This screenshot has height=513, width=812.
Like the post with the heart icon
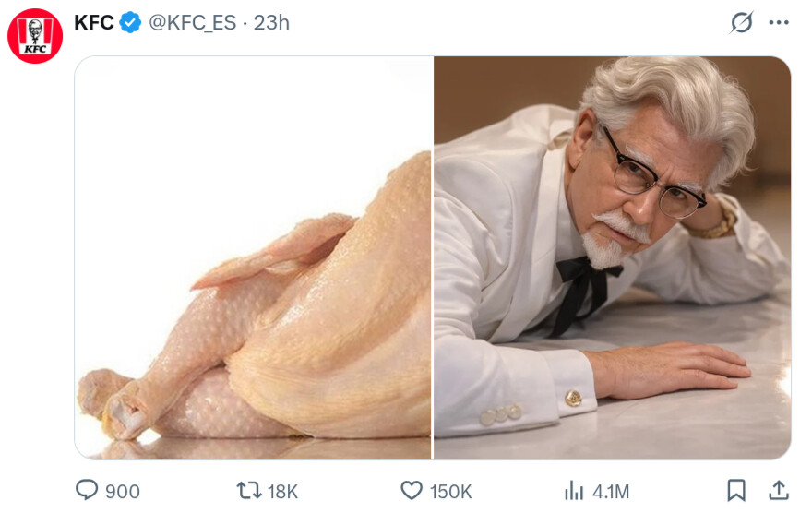(412, 490)
